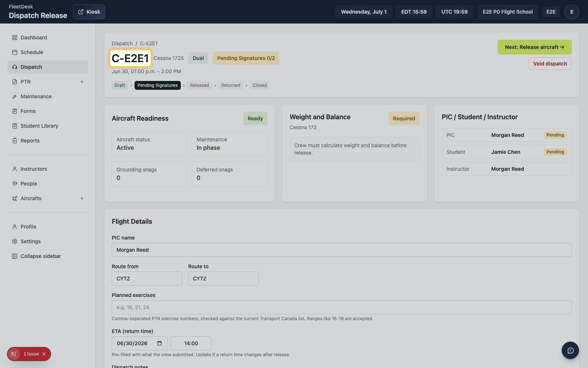588x368 pixels.
Task: Click the UTC 19:59 clock
Action: point(454,12)
